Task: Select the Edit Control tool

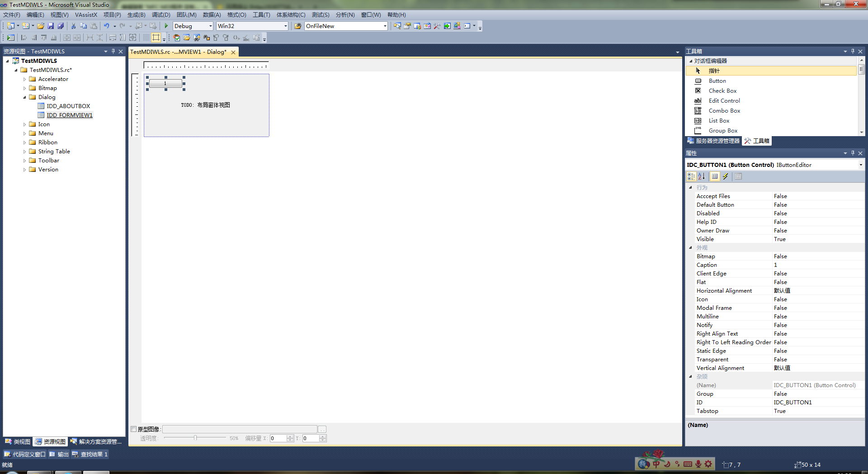Action: (771, 101)
